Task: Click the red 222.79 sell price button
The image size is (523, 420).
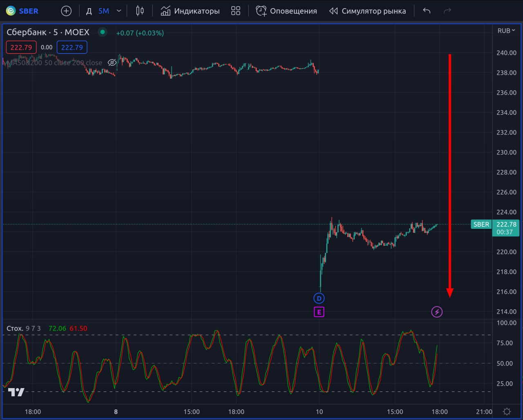Action: pos(21,47)
